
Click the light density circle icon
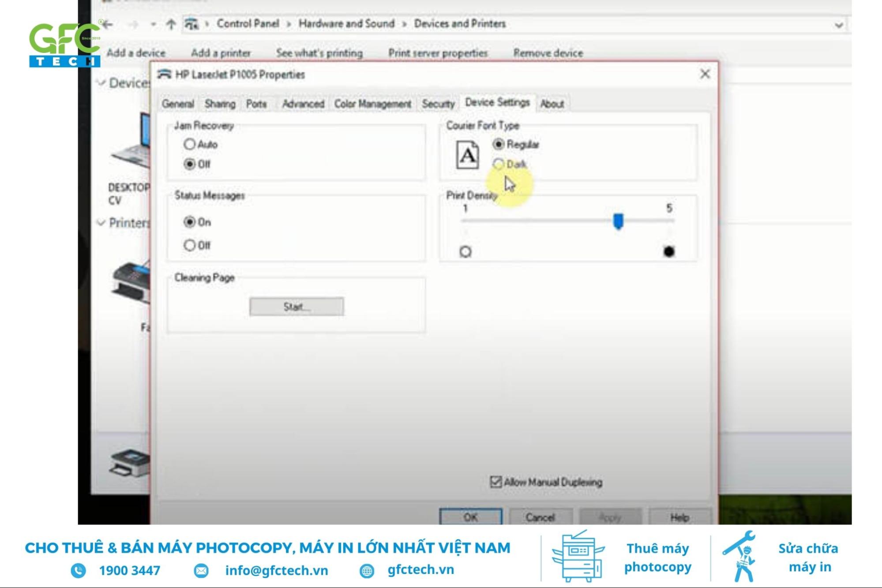coord(465,251)
